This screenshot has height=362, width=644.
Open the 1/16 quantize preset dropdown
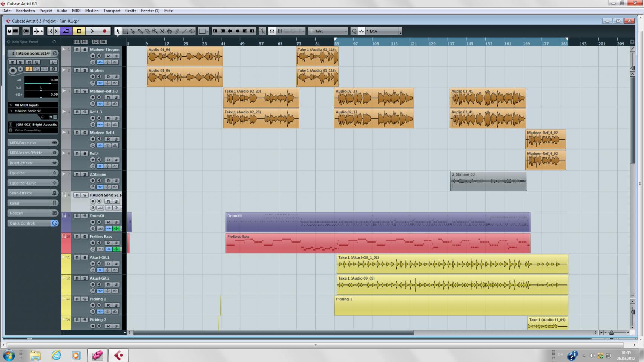click(383, 31)
